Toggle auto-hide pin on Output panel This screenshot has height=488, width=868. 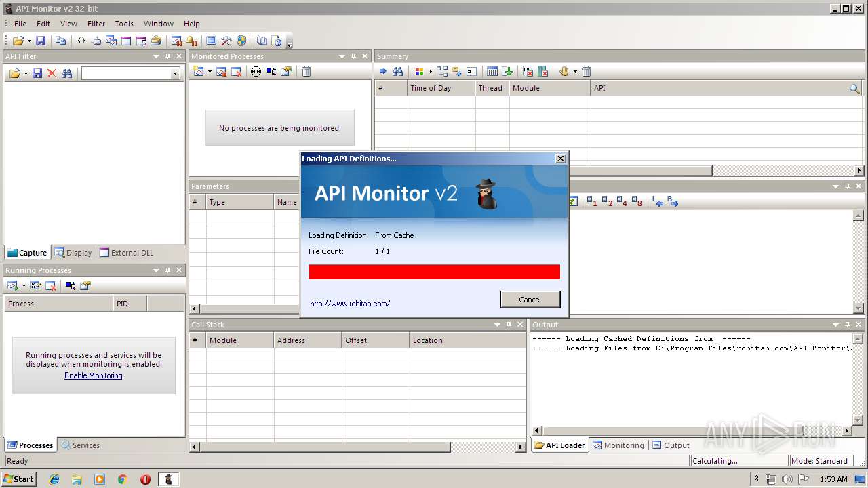point(847,325)
